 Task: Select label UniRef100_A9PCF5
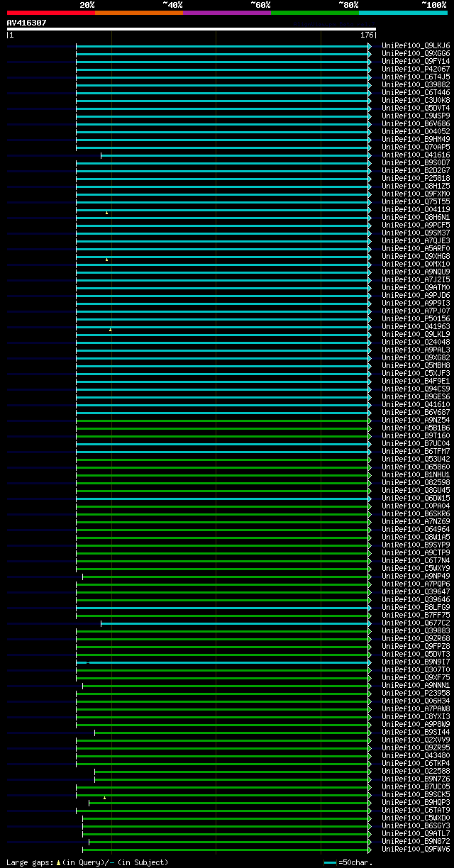click(x=416, y=225)
